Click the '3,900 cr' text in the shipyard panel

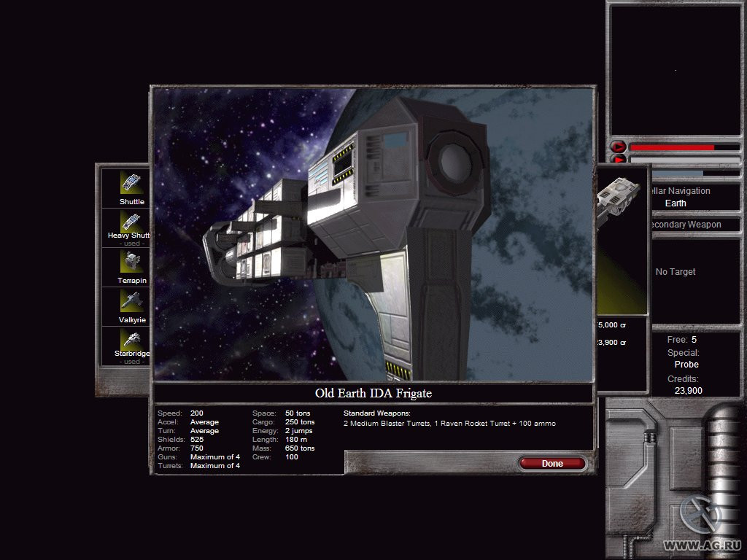point(612,343)
